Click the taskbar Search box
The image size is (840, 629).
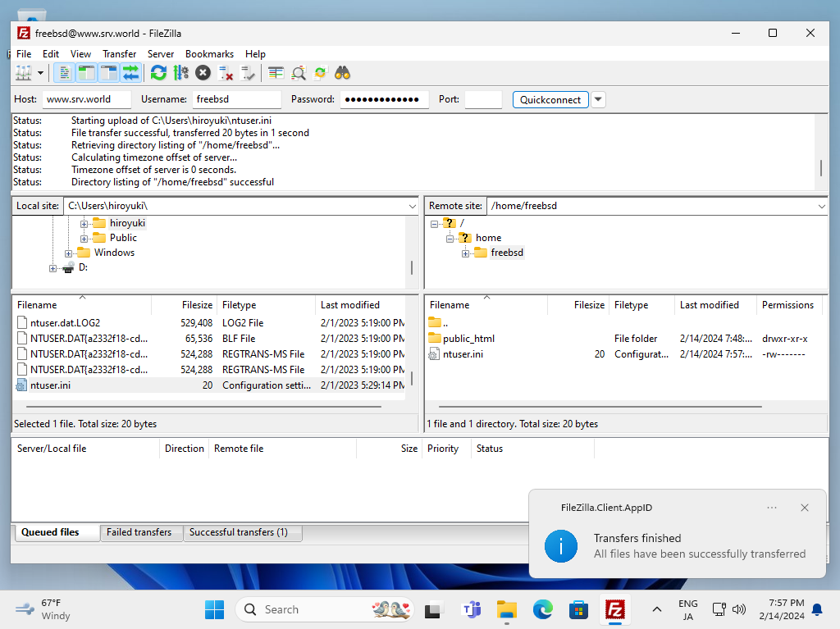[325, 609]
